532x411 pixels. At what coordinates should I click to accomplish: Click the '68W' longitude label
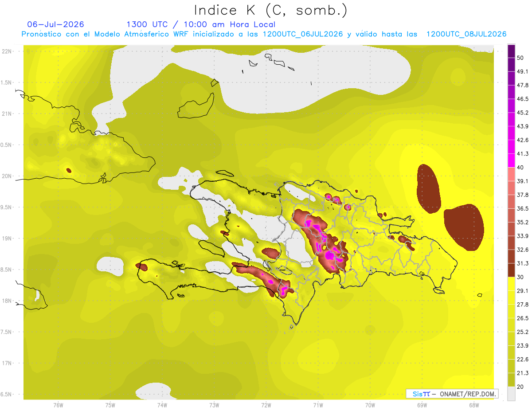point(474,405)
